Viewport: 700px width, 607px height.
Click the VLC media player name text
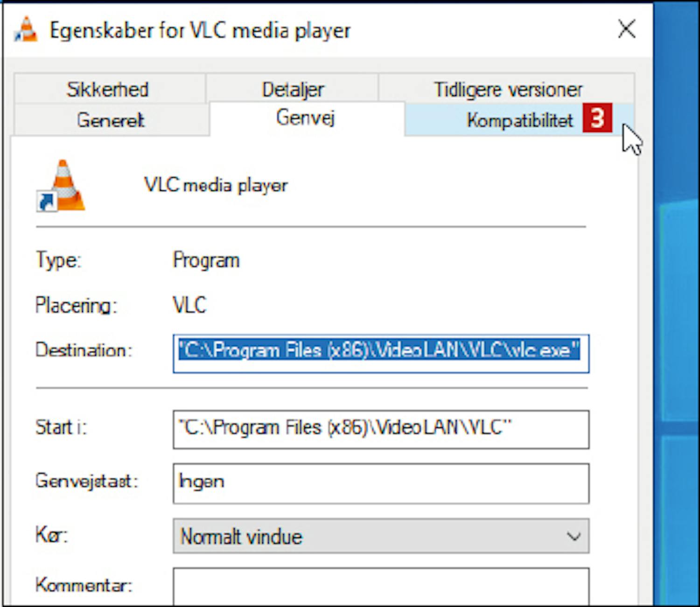coord(216,185)
